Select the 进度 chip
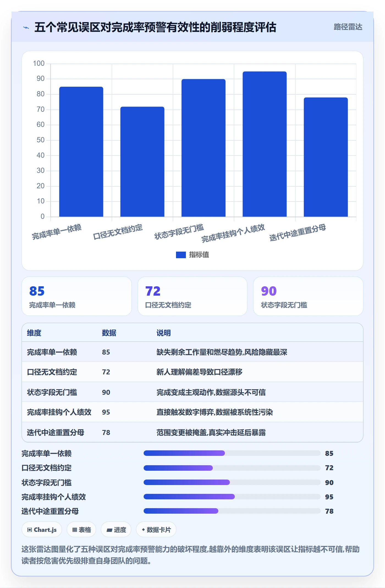This screenshot has height=588, width=385. 116,530
